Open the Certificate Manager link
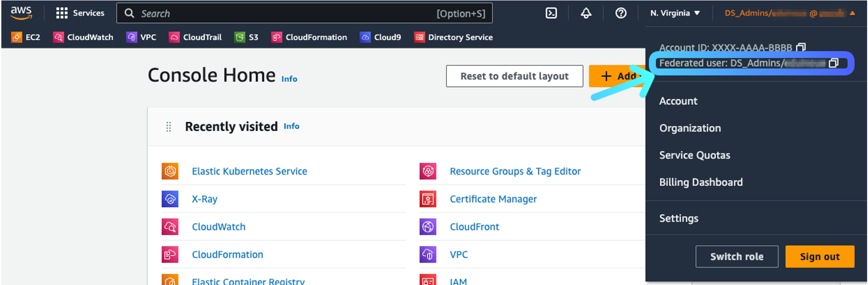The image size is (868, 285). [493, 199]
